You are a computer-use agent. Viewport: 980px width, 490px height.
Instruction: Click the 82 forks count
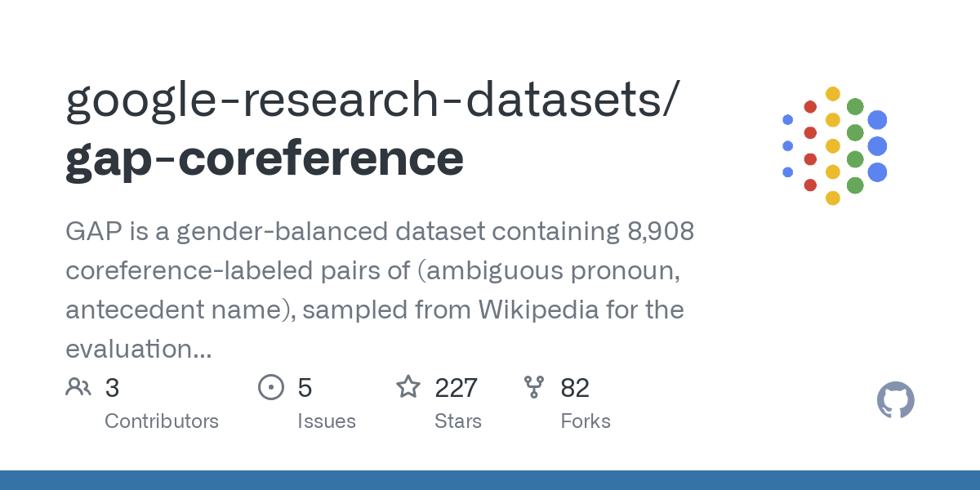pyautogui.click(x=575, y=388)
